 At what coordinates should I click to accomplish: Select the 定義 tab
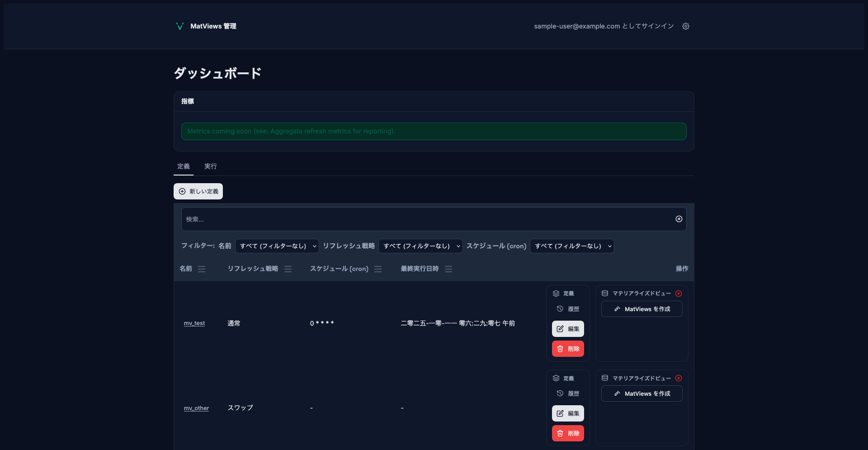184,166
